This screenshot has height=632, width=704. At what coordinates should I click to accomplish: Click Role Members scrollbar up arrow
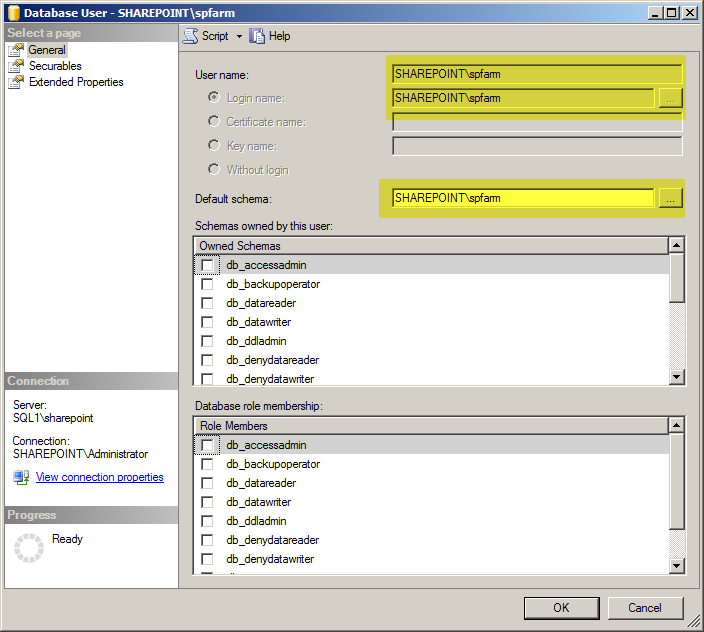coord(676,425)
